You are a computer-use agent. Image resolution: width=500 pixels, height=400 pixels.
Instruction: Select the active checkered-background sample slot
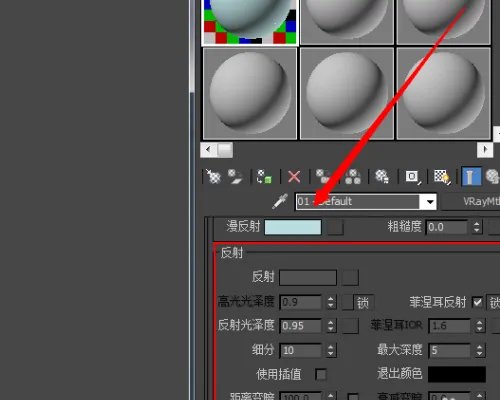click(250, 22)
